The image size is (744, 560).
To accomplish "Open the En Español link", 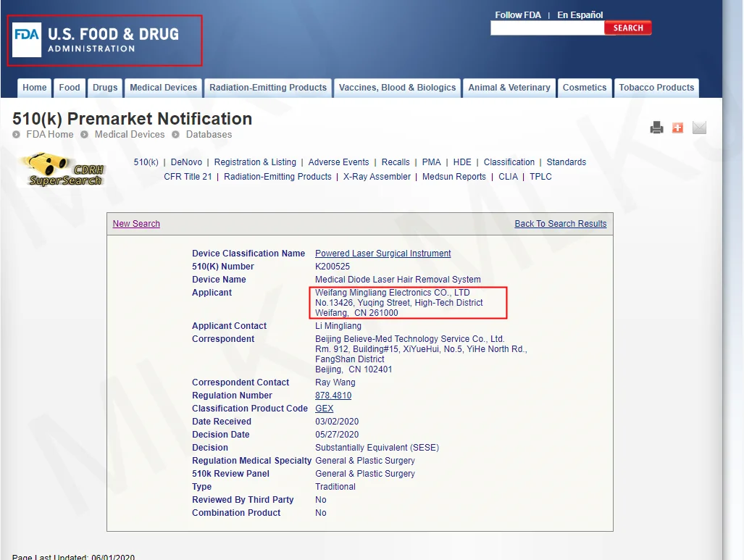I will [580, 14].
